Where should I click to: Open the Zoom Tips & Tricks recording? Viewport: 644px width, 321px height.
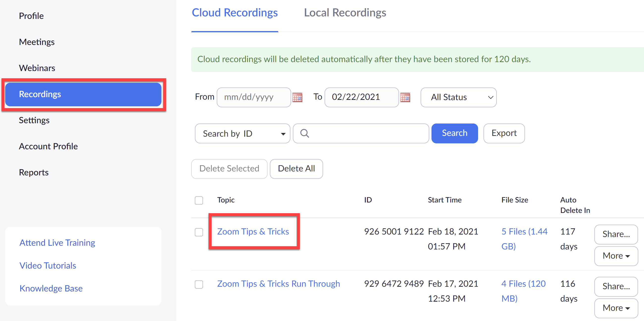coord(253,232)
